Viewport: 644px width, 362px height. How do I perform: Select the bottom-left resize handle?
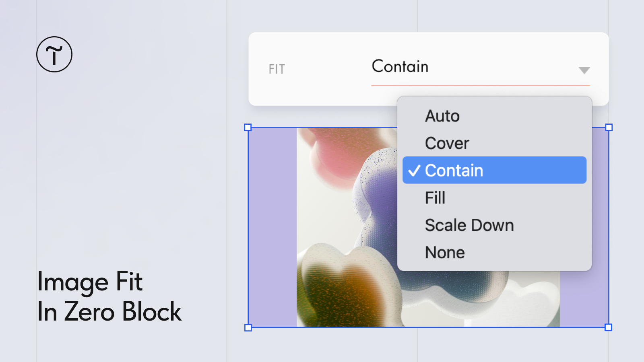click(x=248, y=328)
